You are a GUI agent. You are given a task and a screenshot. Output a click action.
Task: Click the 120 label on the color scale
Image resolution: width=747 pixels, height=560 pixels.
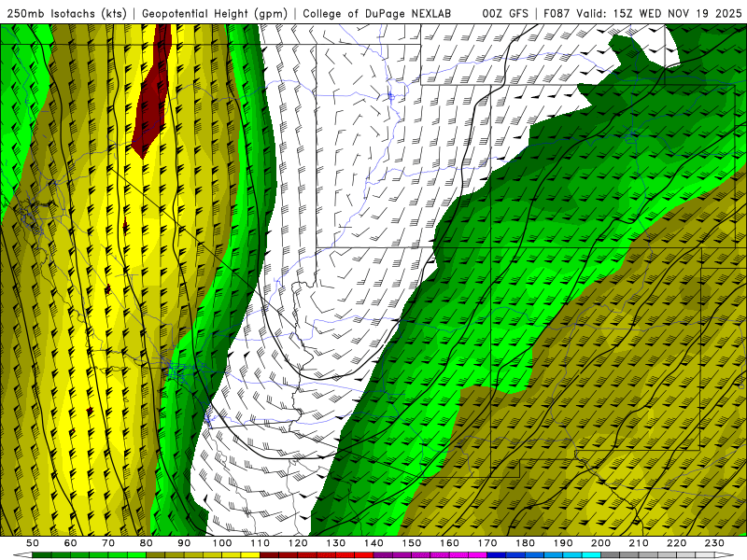coord(298,543)
